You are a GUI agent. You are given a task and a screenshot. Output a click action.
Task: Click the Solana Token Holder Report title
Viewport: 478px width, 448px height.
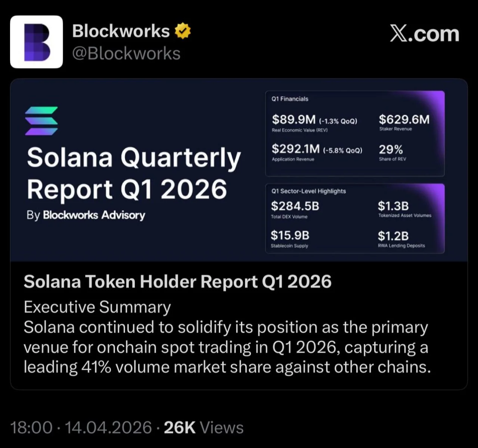tap(177, 281)
